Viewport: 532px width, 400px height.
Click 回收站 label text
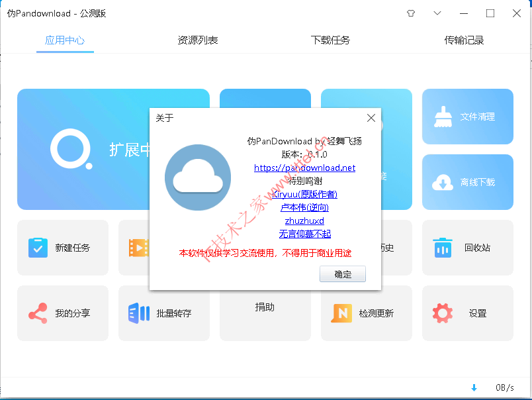click(x=477, y=248)
